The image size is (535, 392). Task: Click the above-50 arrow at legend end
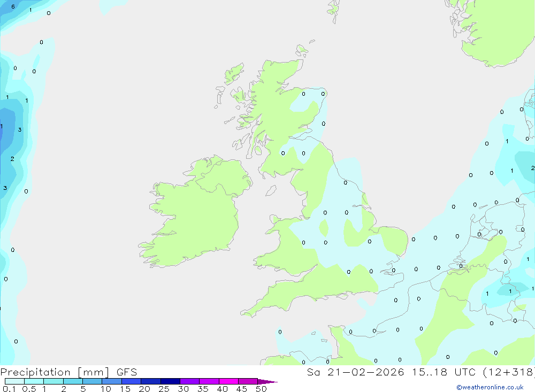point(267,382)
